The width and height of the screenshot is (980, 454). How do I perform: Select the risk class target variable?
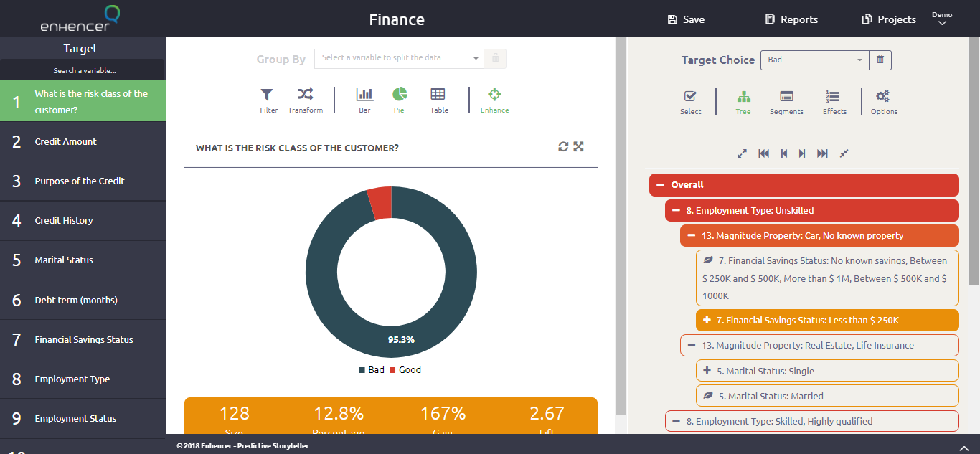(x=83, y=101)
